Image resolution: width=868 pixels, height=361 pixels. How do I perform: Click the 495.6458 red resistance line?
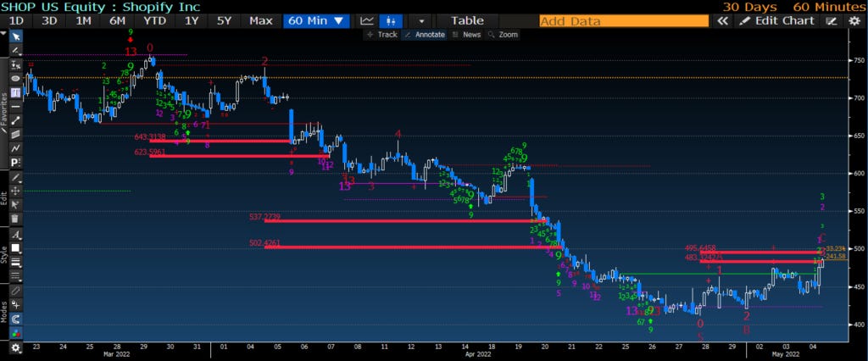[762, 253]
